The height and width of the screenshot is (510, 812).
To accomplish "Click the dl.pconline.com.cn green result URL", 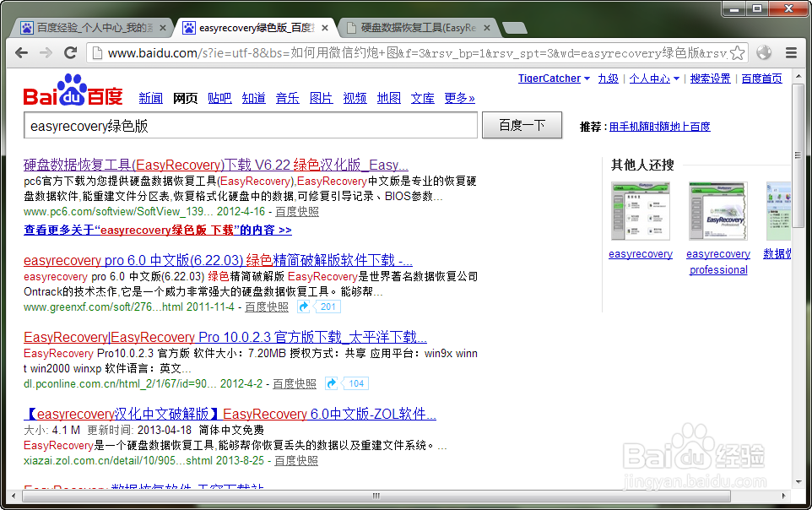I will tap(120, 383).
